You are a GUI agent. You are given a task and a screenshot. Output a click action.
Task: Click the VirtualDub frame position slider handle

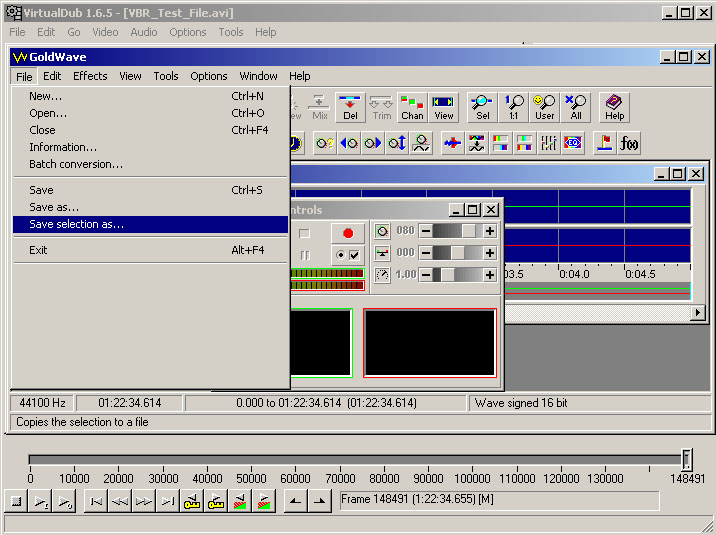click(x=687, y=459)
